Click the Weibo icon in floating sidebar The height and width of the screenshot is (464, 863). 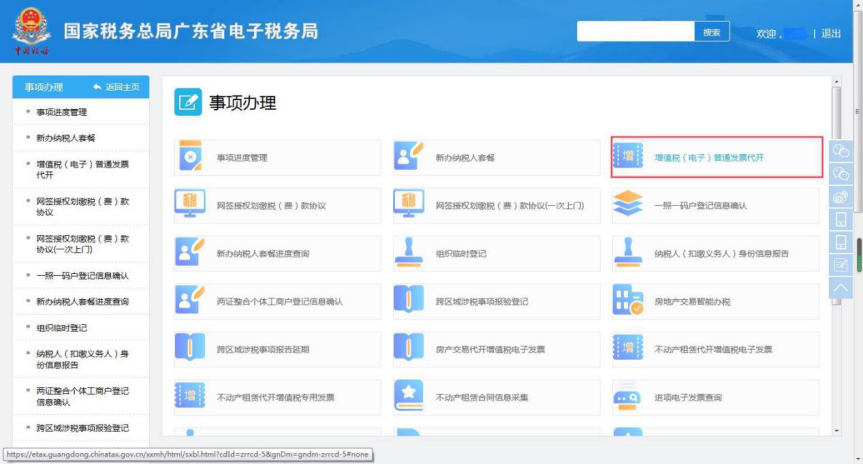(840, 197)
